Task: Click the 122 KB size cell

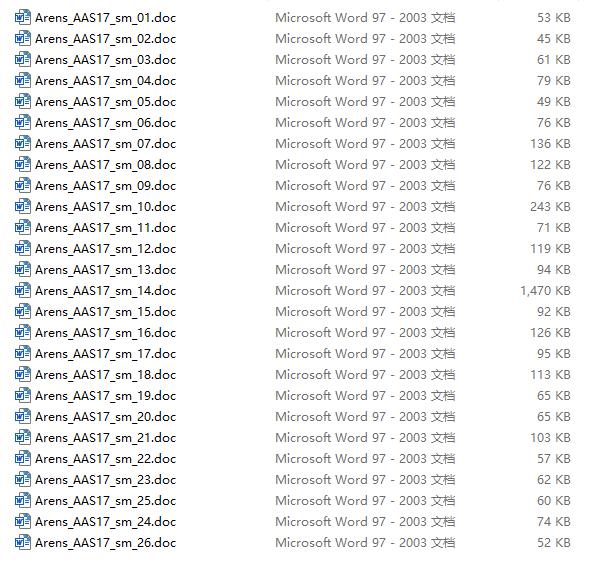Action: [550, 165]
